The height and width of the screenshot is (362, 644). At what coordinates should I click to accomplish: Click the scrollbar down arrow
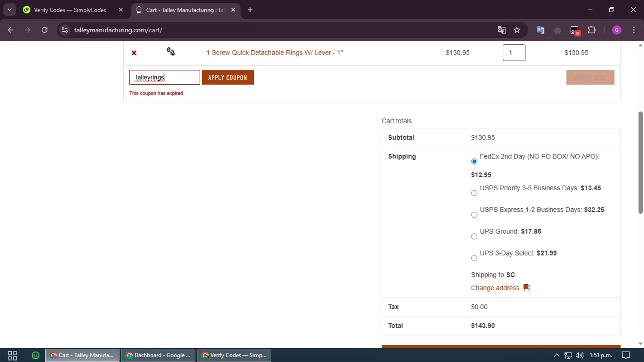click(641, 344)
